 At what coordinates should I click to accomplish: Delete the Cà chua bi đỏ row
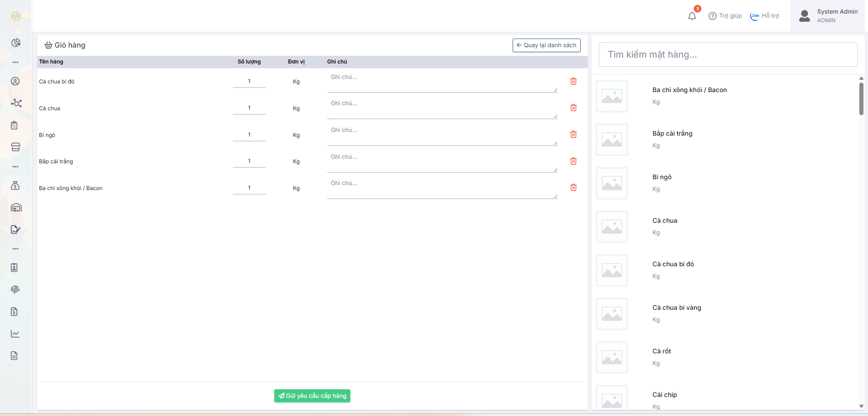573,81
